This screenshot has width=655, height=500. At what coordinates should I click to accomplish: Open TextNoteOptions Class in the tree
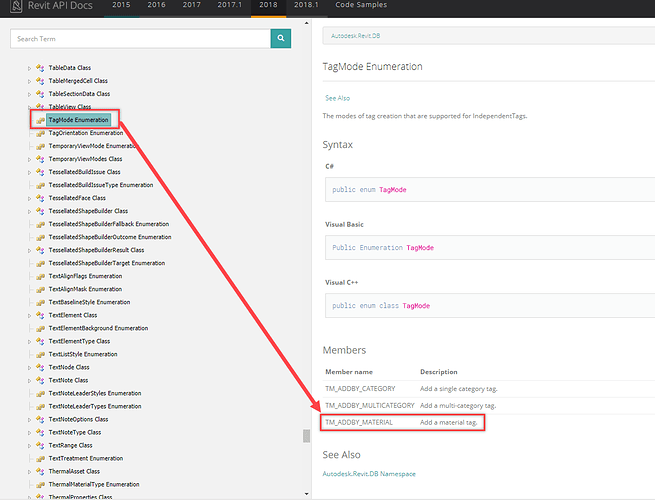pyautogui.click(x=78, y=419)
